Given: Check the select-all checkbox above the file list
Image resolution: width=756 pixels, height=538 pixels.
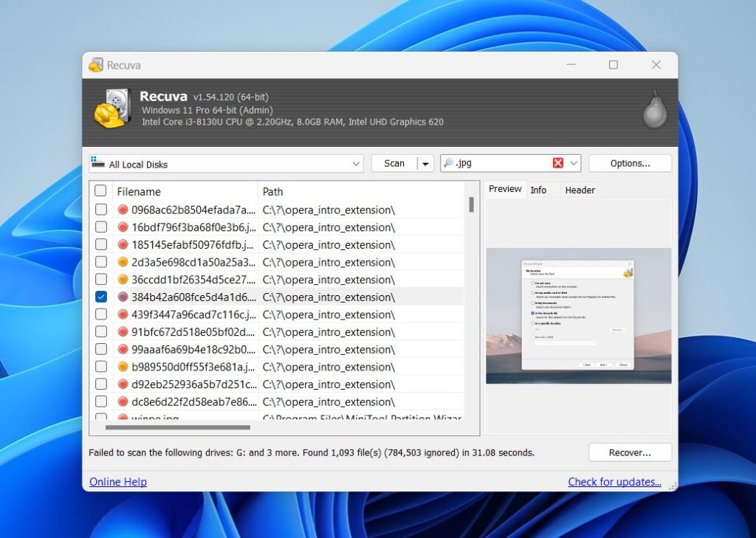Looking at the screenshot, I should (x=101, y=190).
